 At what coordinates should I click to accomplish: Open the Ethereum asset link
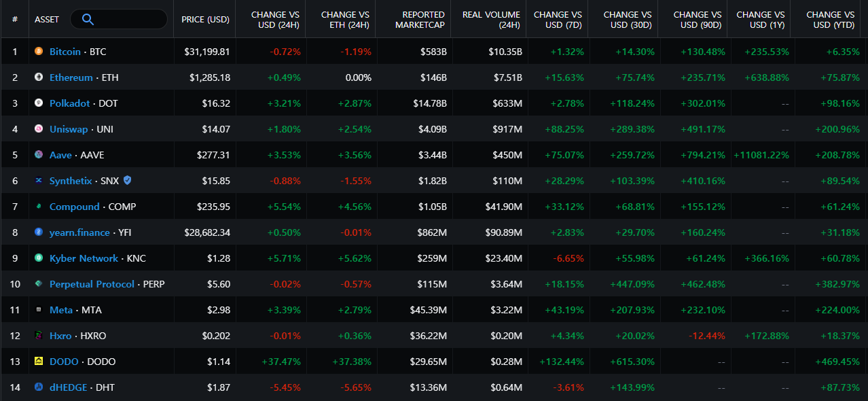71,77
